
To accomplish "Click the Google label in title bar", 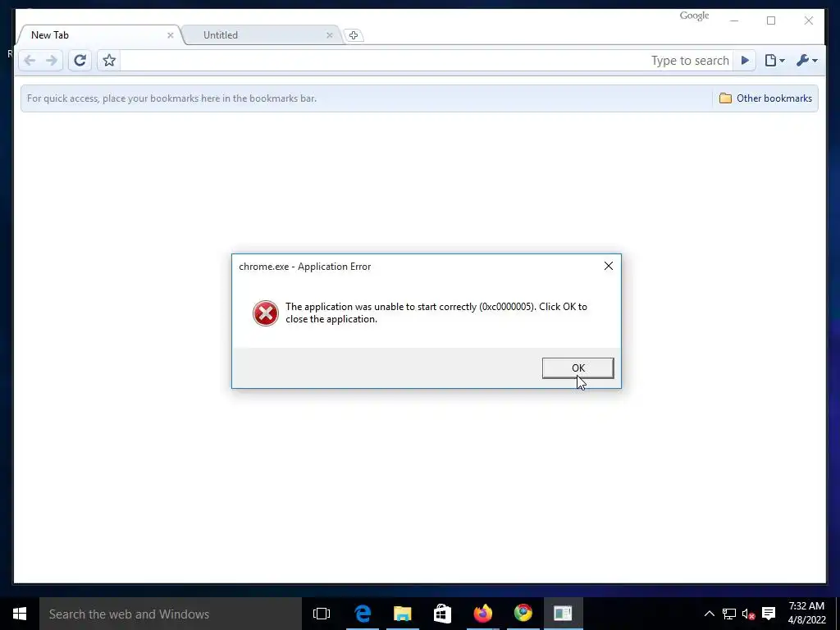I will 694,16.
